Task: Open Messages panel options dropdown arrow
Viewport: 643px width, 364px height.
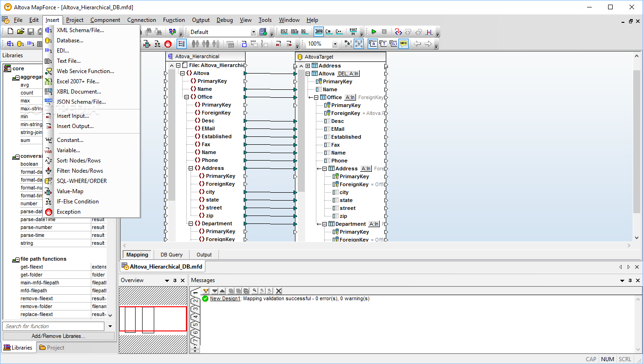Action: point(622,281)
